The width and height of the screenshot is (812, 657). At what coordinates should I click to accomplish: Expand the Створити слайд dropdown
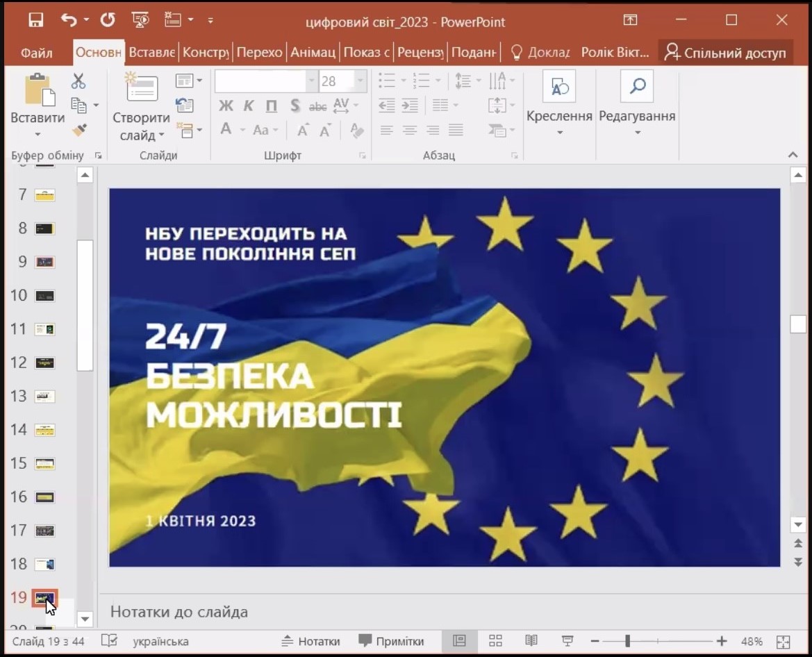(x=142, y=135)
